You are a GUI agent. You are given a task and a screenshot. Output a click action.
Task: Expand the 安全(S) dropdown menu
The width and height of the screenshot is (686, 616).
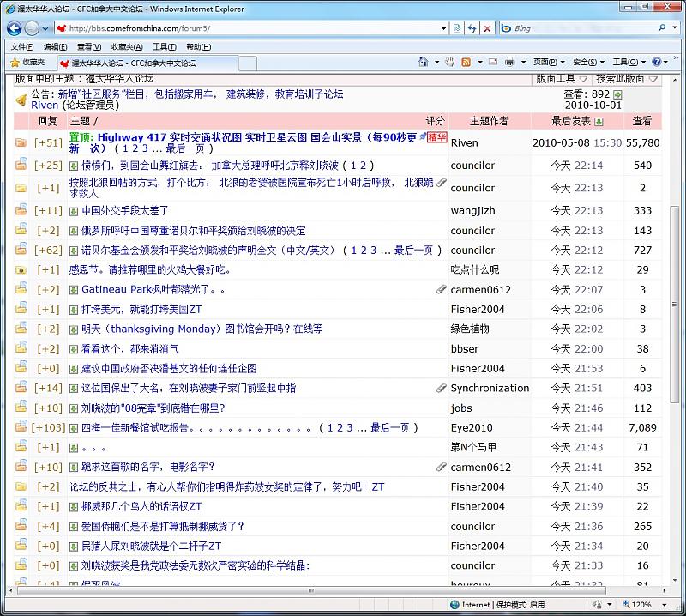tap(587, 63)
